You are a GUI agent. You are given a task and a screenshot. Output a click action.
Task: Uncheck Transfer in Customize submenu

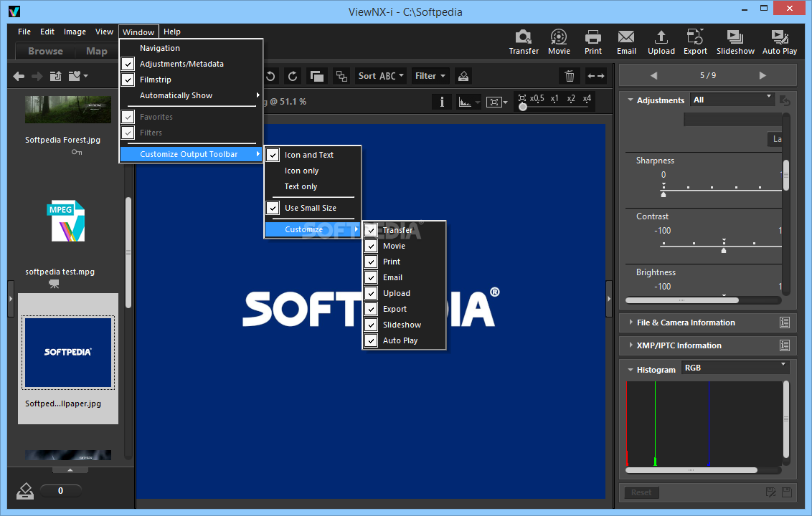pos(371,230)
